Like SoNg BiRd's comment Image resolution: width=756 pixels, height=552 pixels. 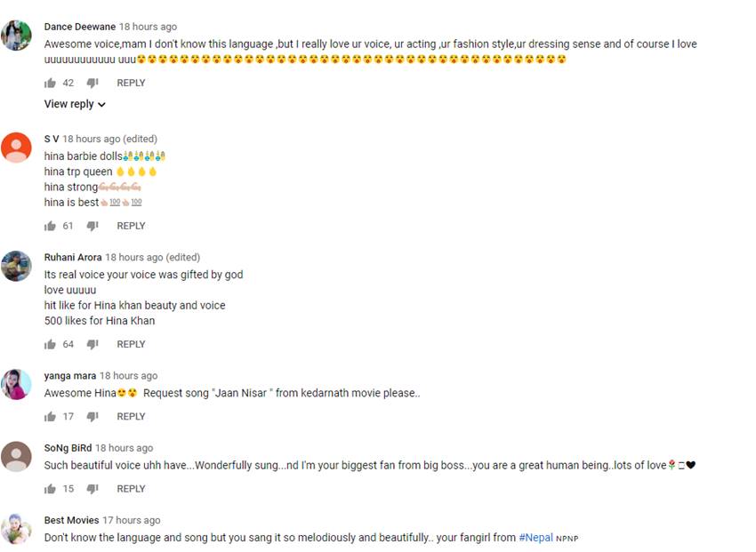(50, 488)
